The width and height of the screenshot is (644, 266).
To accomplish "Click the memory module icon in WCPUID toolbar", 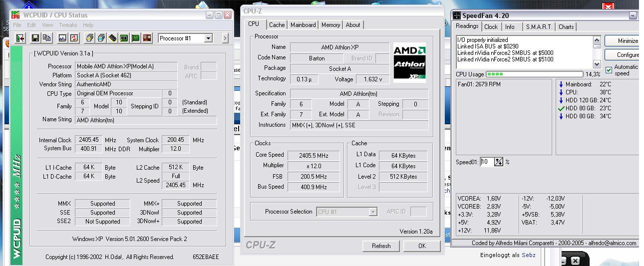I will (x=112, y=38).
